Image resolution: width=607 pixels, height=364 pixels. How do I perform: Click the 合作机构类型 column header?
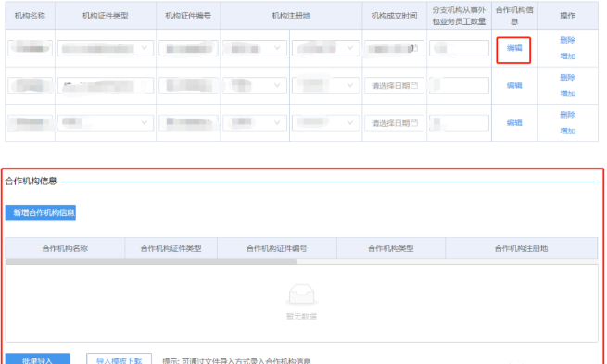[x=391, y=248]
